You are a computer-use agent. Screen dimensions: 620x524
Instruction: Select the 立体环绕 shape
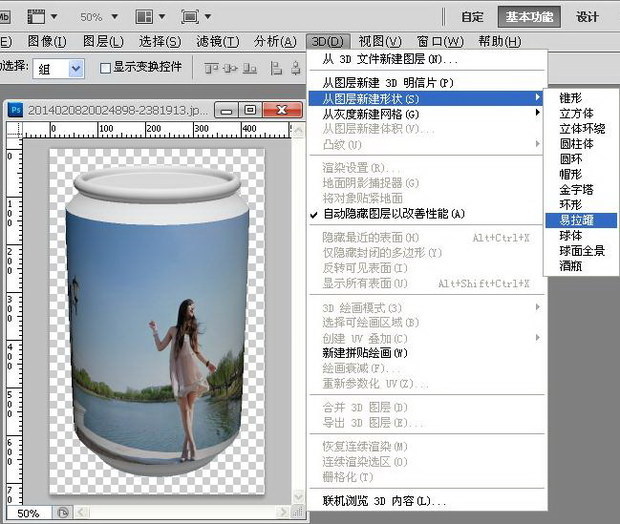click(582, 129)
